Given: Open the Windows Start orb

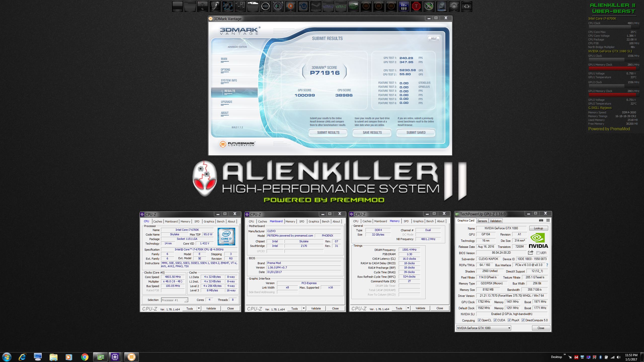Looking at the screenshot, I should [7, 357].
